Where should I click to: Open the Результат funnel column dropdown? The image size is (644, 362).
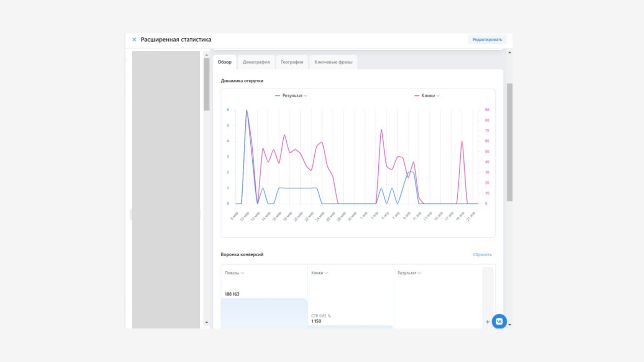coord(409,273)
